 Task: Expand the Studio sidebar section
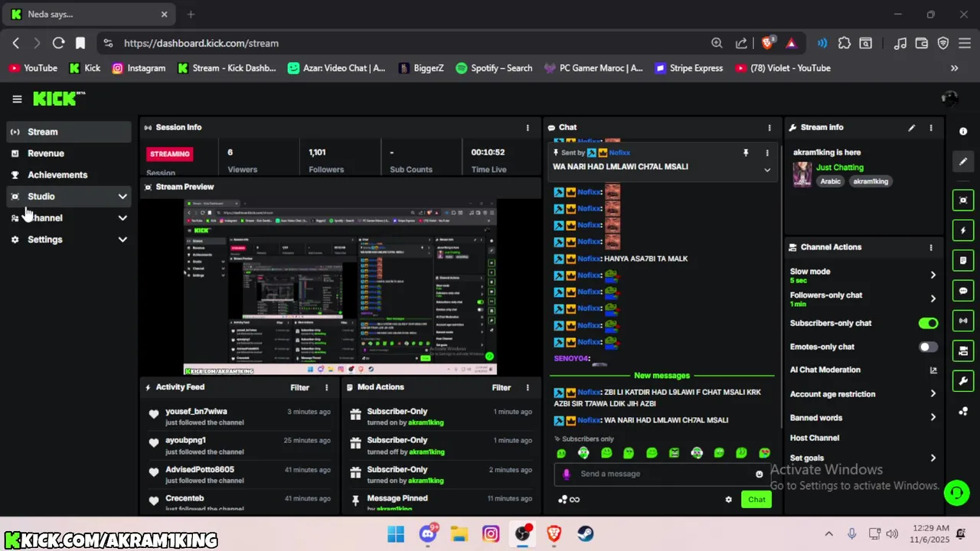[122, 197]
